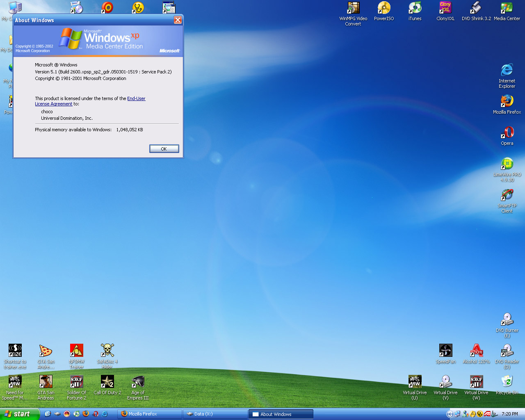Select the red-yellow target desktop shortcut at top
Screen dimensions: 525x420
pos(107,8)
